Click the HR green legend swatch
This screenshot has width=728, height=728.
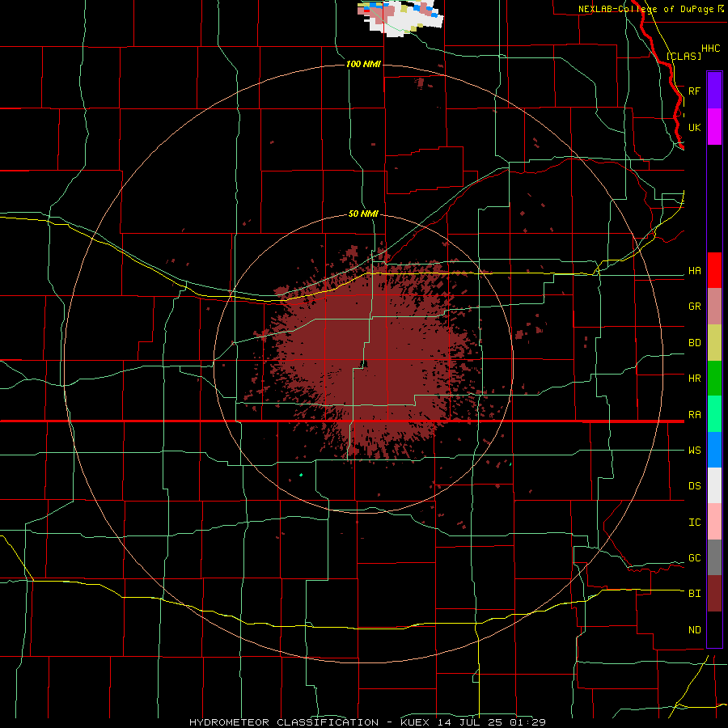[714, 379]
